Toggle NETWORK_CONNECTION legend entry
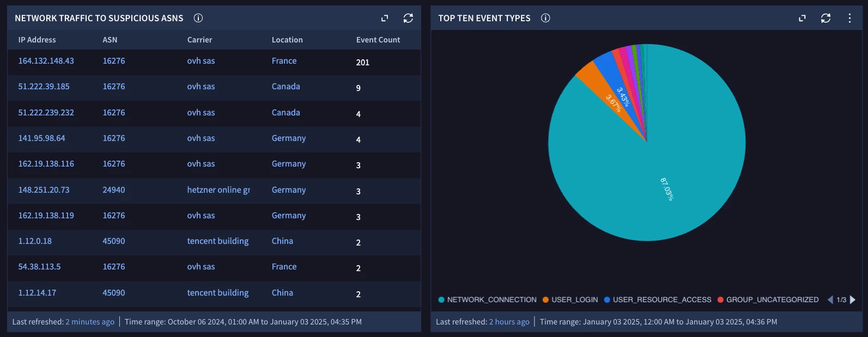The width and height of the screenshot is (868, 337). tap(488, 299)
